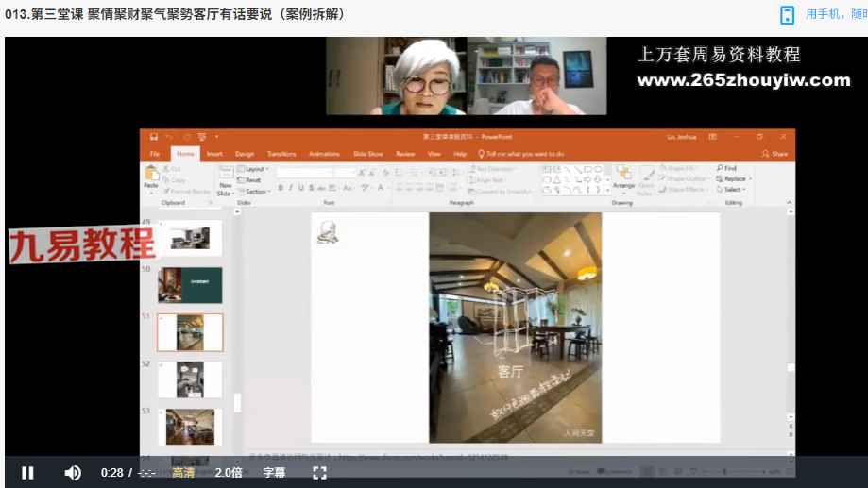Click the sketch logo on the slide corner

[327, 231]
